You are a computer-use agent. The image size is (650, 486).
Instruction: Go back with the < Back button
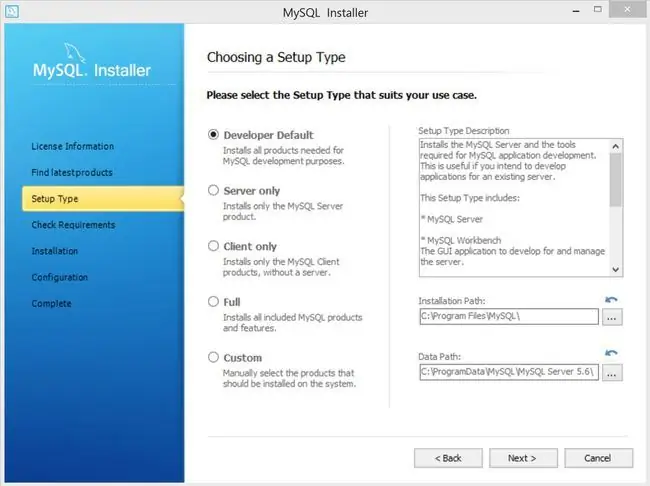point(448,458)
